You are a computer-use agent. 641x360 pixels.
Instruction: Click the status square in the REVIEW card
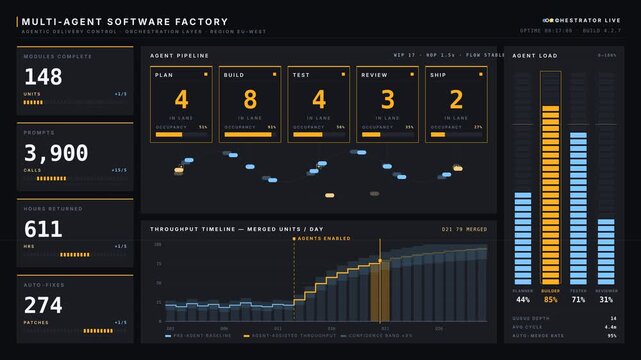(x=412, y=74)
